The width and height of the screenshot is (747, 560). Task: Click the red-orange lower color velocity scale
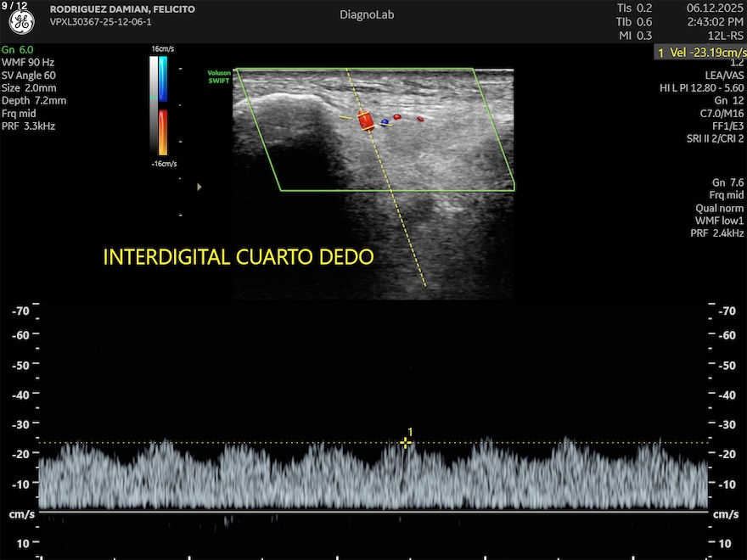pyautogui.click(x=163, y=132)
